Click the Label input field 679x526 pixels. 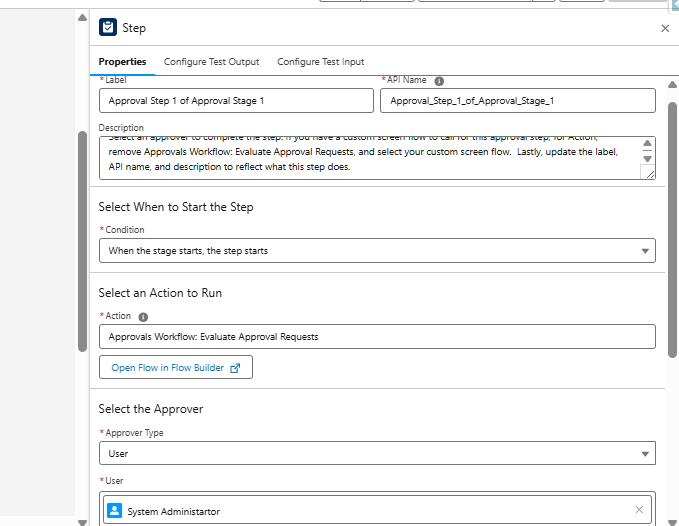click(235, 101)
